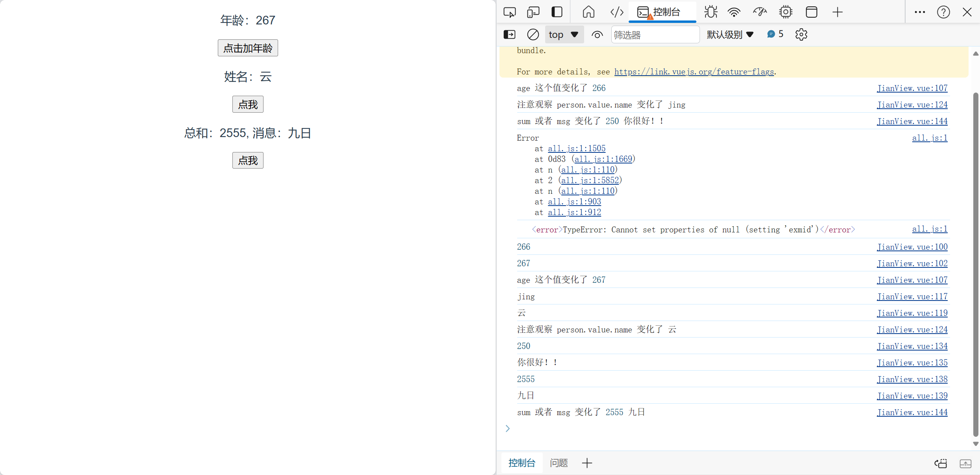Viewport: 980px width, 475px height.
Task: Close the DevTools panel
Action: click(x=967, y=12)
